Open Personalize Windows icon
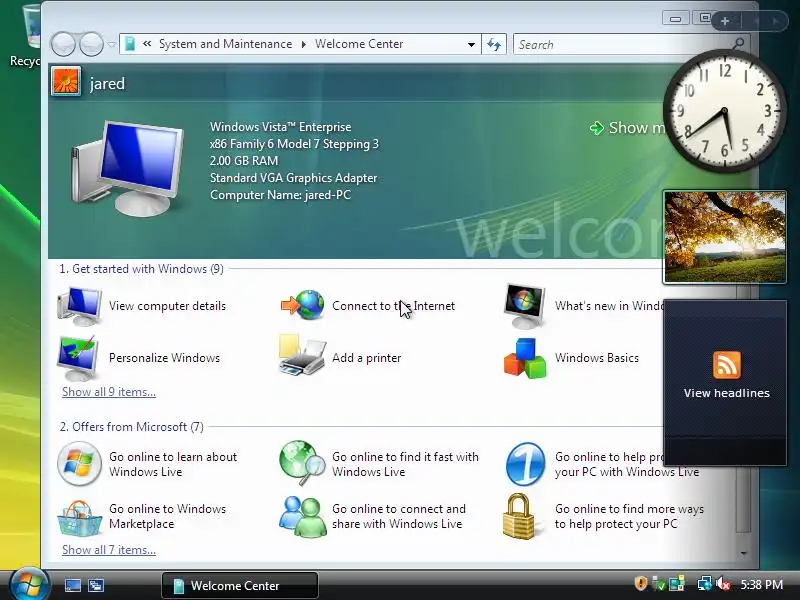 (78, 358)
